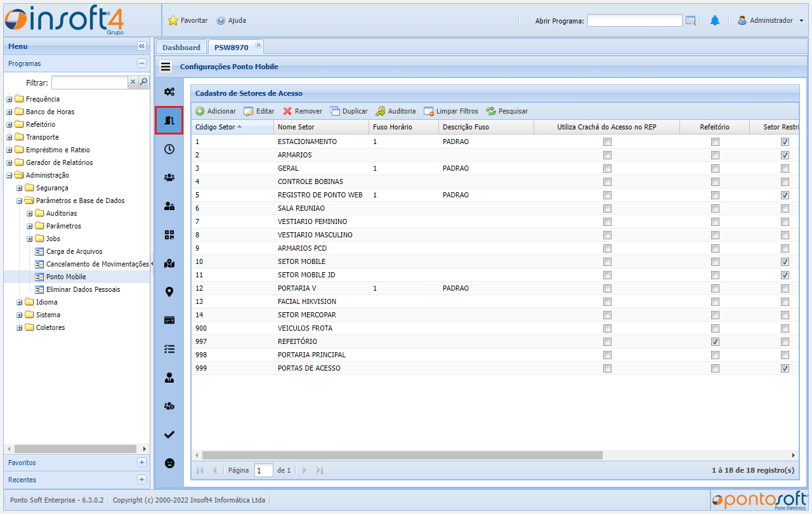
Task: Select the map location pin icon
Action: point(169,292)
